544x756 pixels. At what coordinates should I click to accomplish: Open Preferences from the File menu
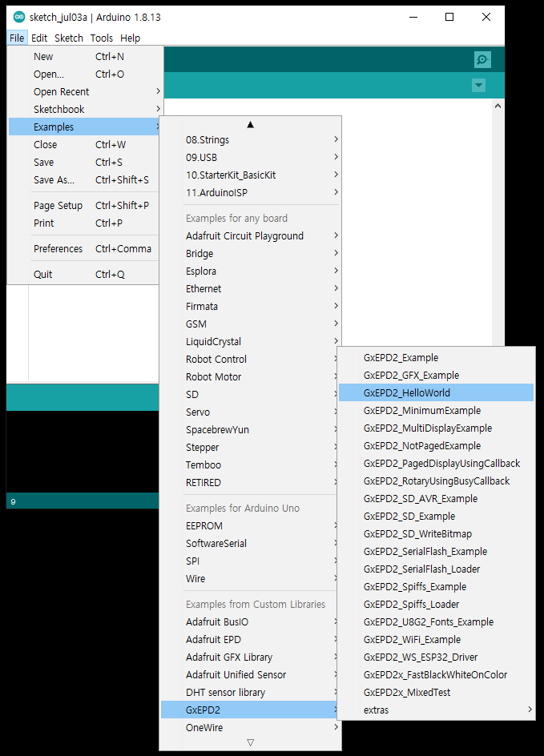[83, 249]
